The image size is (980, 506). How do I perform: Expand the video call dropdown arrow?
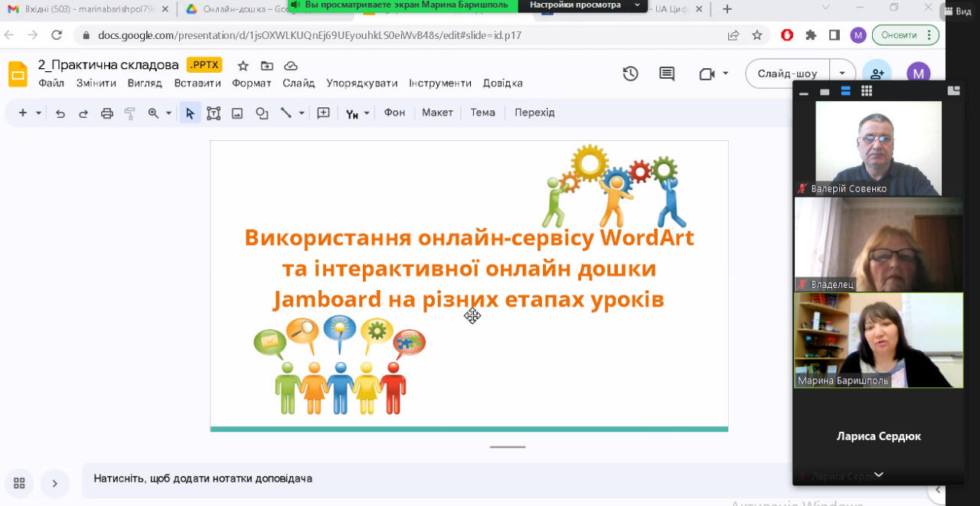[x=726, y=73]
